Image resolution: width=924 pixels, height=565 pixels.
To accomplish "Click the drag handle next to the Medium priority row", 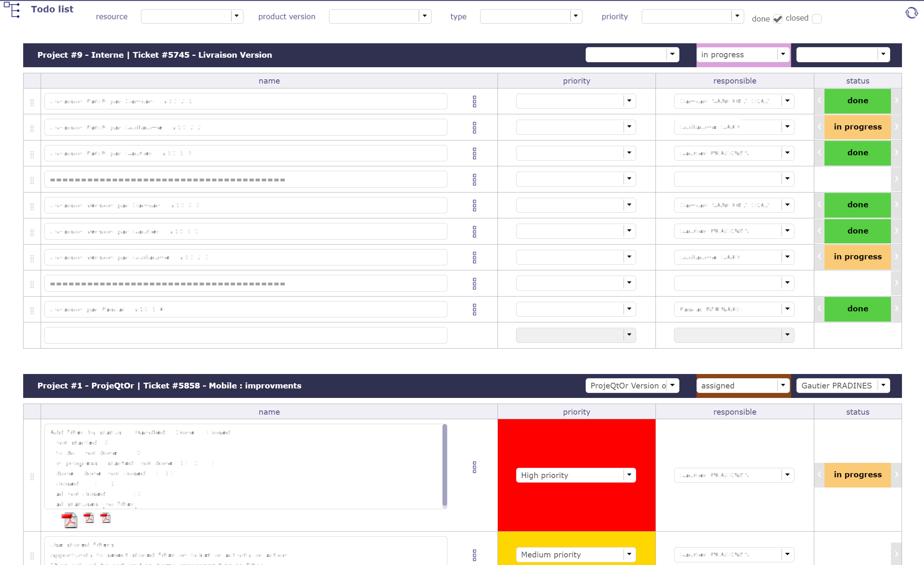I will click(x=32, y=555).
